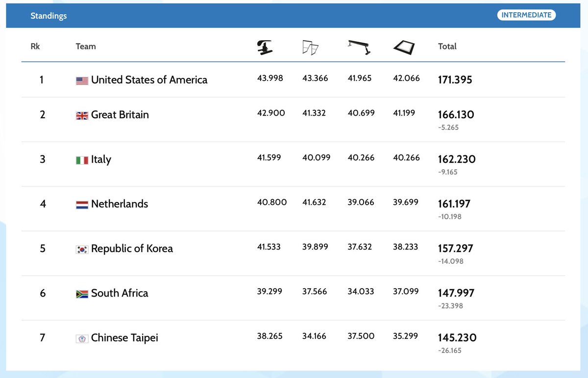588x378 pixels.
Task: Click the United States flag icon
Action: point(81,79)
